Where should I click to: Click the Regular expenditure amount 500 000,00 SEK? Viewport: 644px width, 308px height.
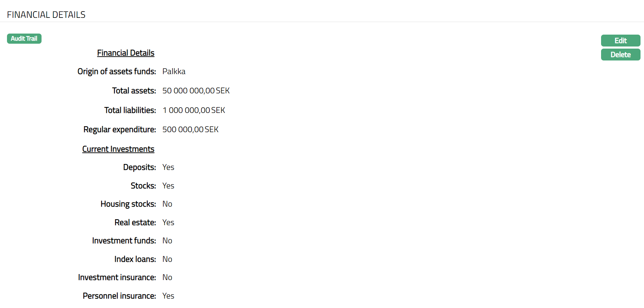(190, 129)
